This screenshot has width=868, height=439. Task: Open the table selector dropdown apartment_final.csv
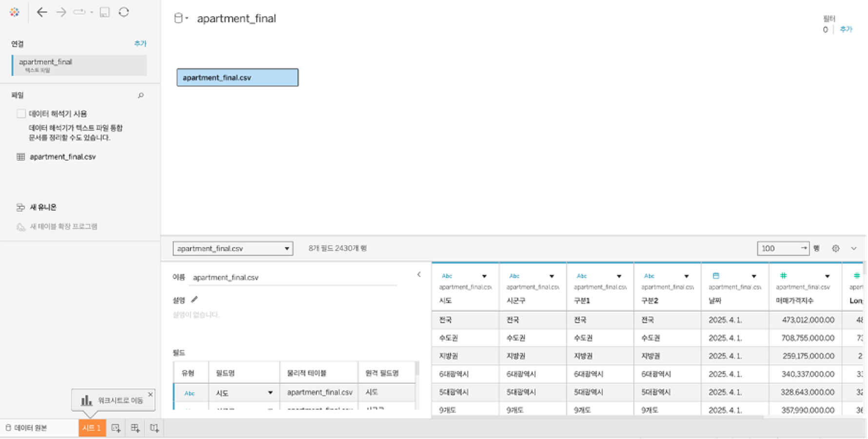click(233, 248)
